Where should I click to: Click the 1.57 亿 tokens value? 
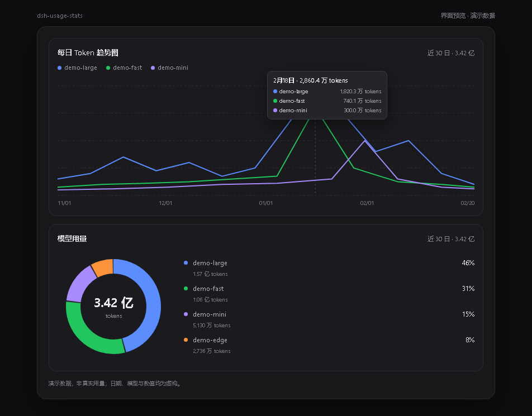(210, 274)
